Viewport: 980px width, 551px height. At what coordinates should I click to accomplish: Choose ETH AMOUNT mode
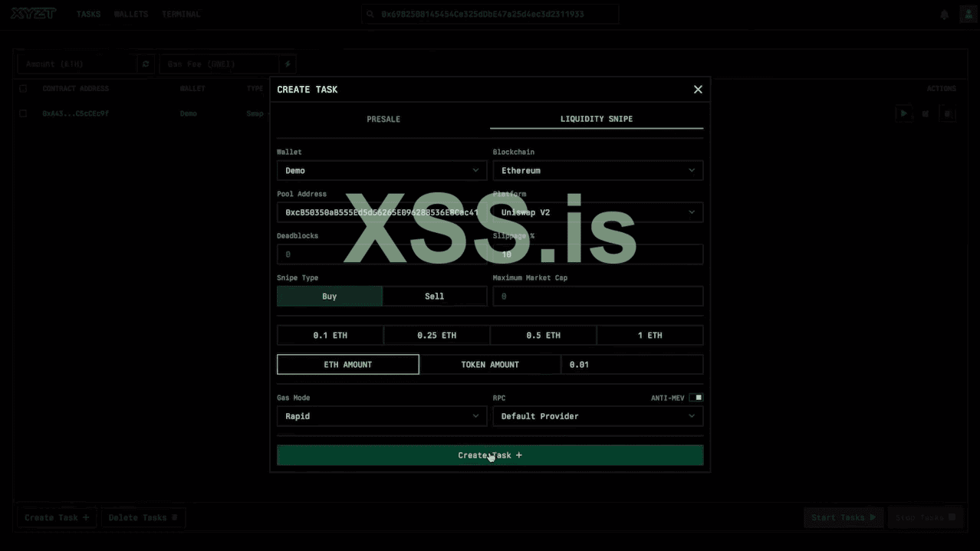348,365
